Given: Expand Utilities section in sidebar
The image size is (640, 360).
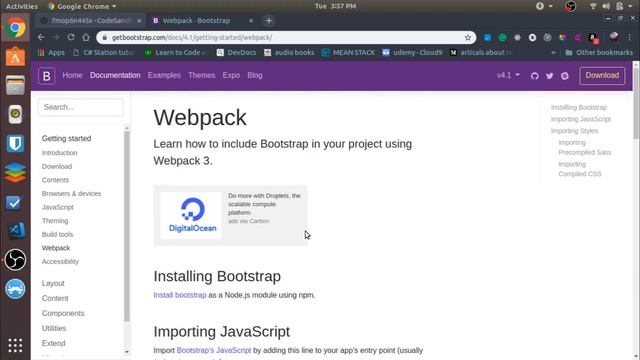Looking at the screenshot, I should [x=53, y=328].
